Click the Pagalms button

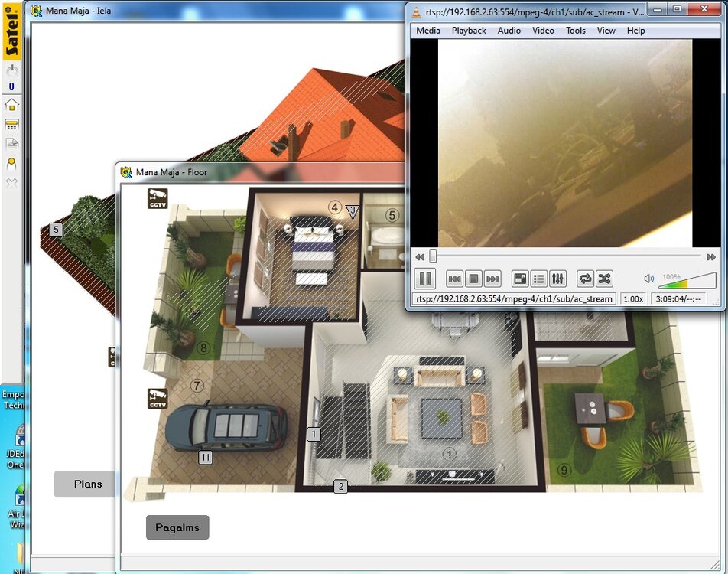tap(177, 527)
